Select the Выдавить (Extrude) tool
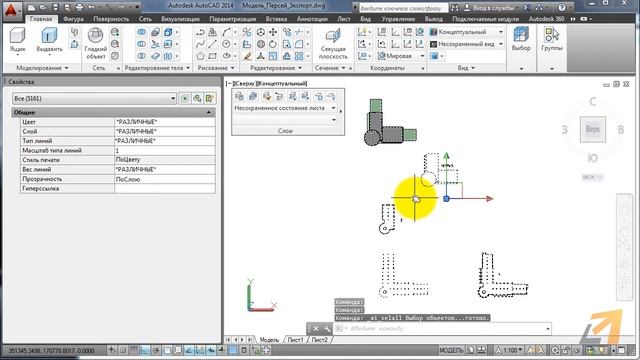Viewport: 640px width, 360px height. pyautogui.click(x=49, y=40)
